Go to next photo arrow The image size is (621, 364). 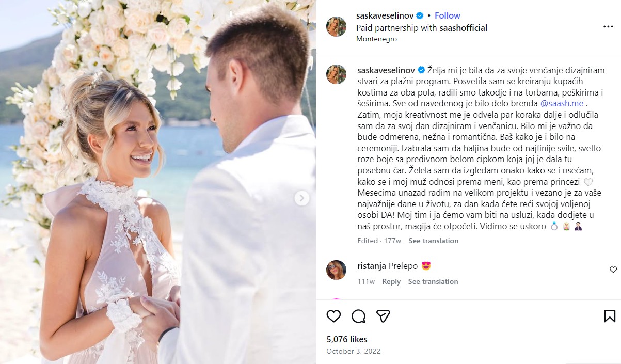302,198
